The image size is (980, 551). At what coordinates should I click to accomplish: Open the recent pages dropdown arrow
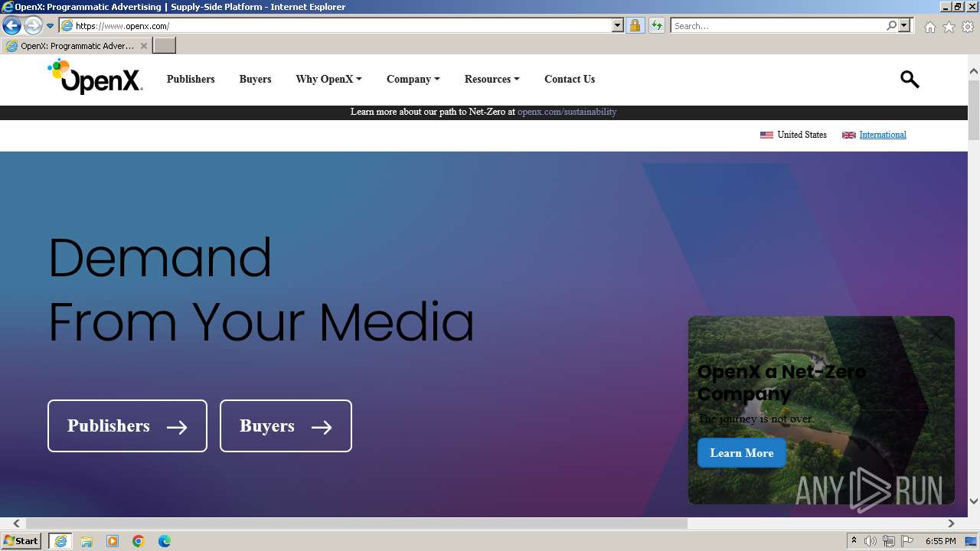(51, 26)
